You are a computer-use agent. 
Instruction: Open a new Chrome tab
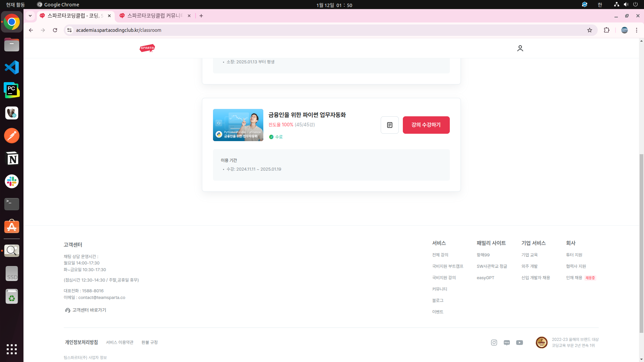pyautogui.click(x=201, y=16)
